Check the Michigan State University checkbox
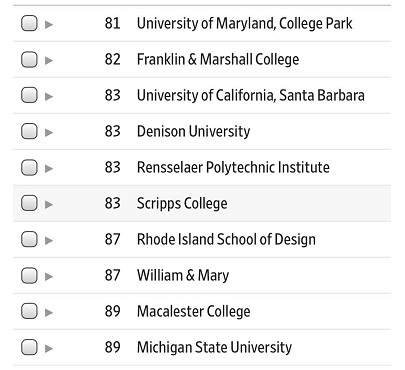This screenshot has width=405, height=370. [x=29, y=347]
